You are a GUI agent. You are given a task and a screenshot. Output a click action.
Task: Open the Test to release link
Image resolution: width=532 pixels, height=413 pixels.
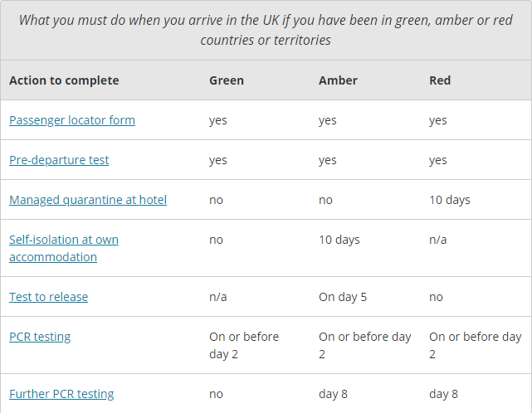(48, 297)
